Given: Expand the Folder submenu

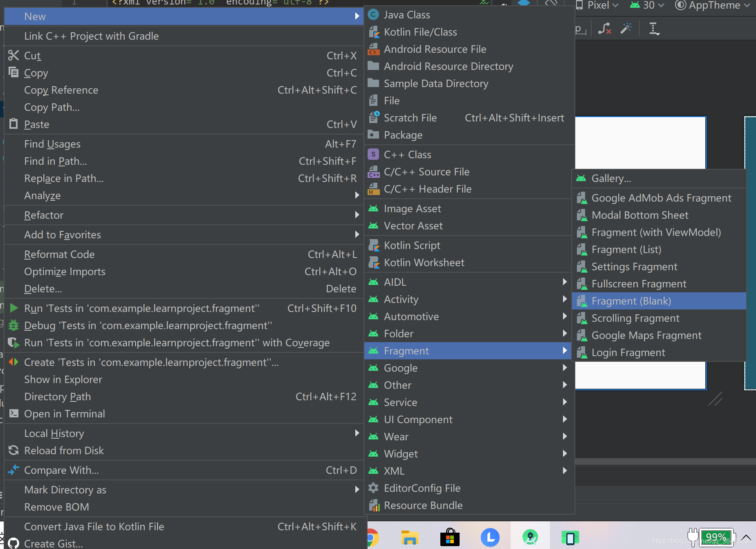Looking at the screenshot, I should click(468, 334).
